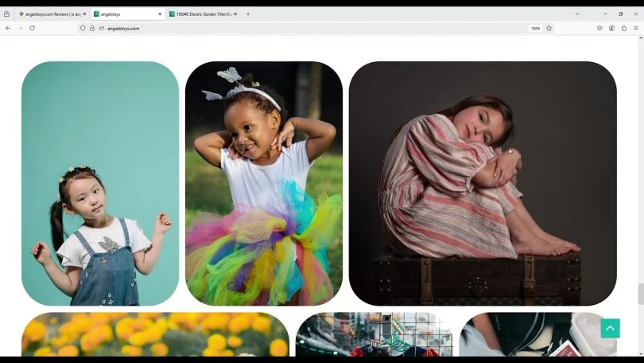Click the scrollbar down arrow

(641, 353)
